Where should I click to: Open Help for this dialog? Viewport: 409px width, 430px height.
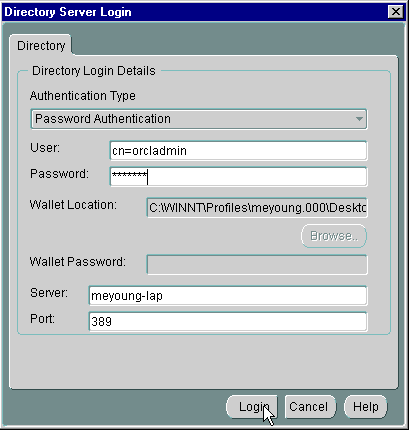[x=366, y=407]
